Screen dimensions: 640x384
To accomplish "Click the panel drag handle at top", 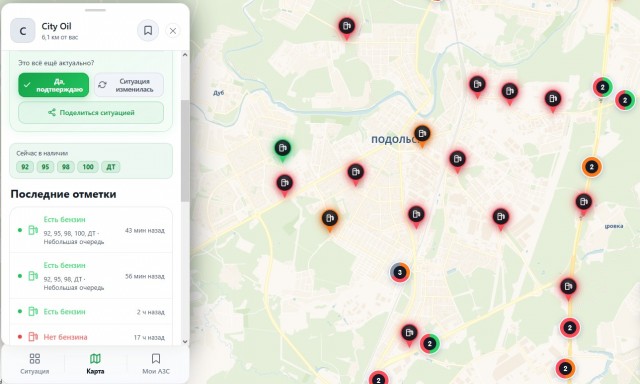I will [95, 10].
